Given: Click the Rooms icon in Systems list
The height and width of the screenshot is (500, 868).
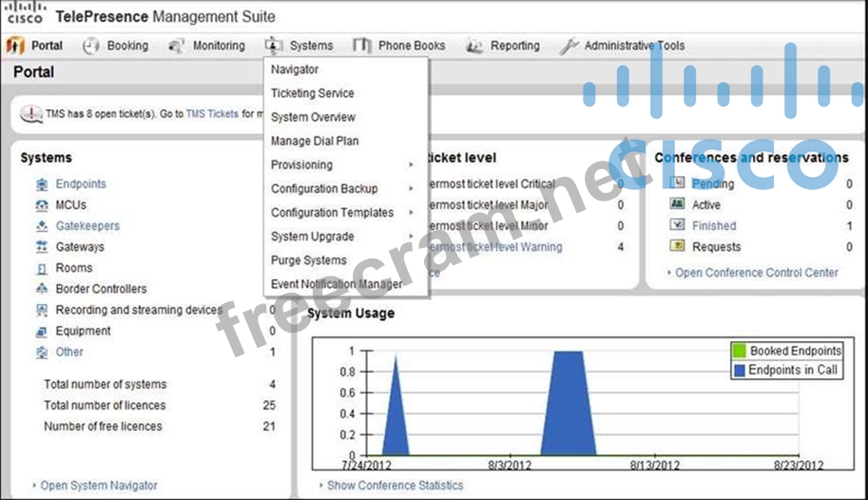Looking at the screenshot, I should pyautogui.click(x=41, y=268).
